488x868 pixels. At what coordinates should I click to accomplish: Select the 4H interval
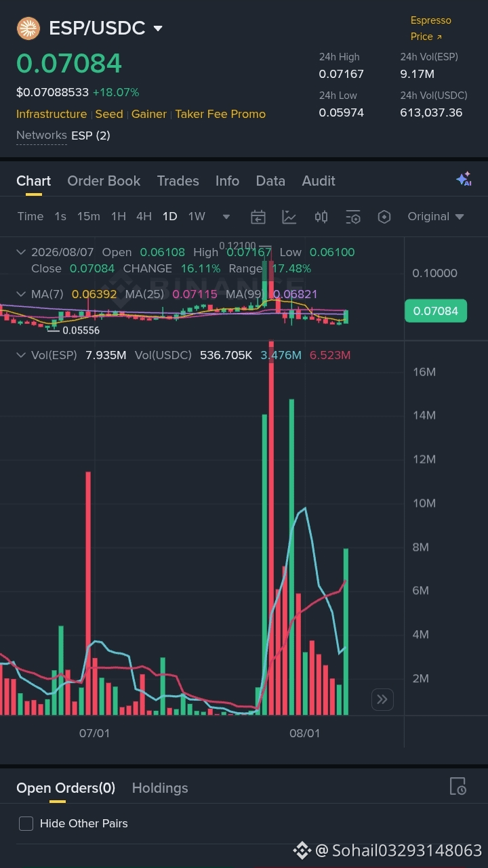[144, 216]
